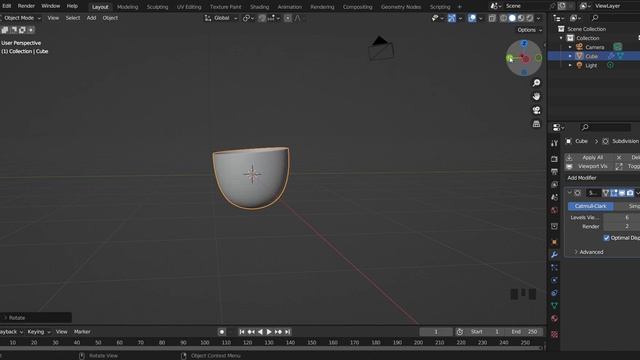Open the Particles properties tab
The image size is (640, 360).
[x=554, y=267]
